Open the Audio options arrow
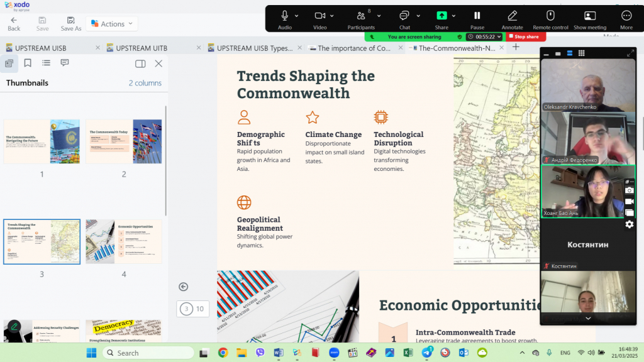The width and height of the screenshot is (644, 362). [x=297, y=16]
